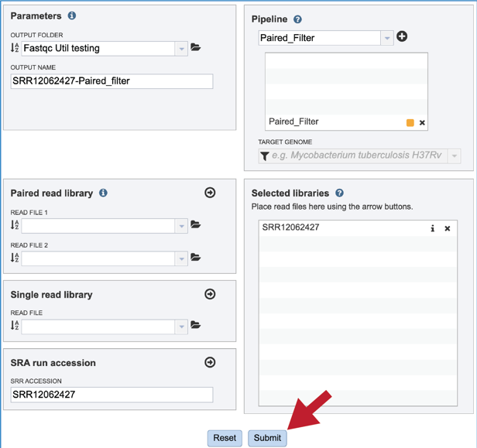Click the Reset button
This screenshot has width=477, height=448.
225,438
